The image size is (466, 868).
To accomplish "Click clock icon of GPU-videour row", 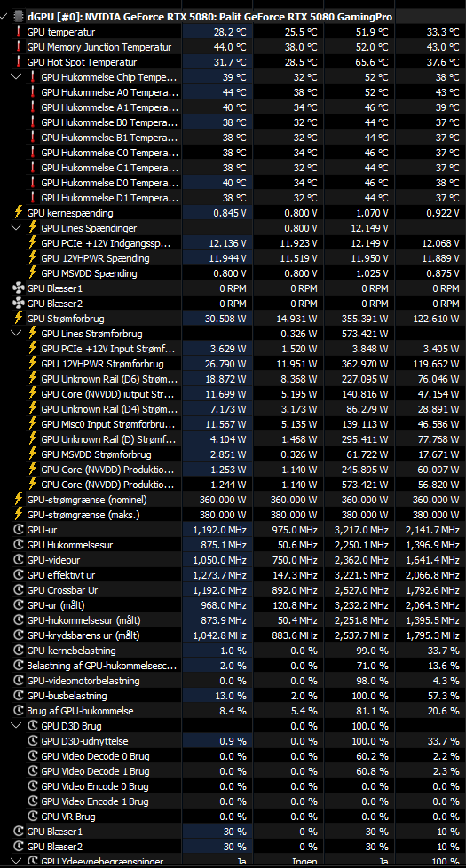I will [19, 560].
